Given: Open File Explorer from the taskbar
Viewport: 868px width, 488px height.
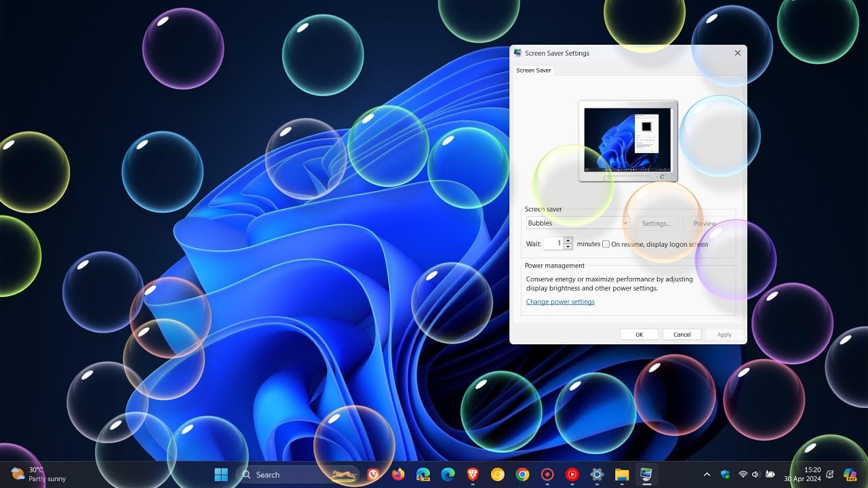Looking at the screenshot, I should pos(622,474).
